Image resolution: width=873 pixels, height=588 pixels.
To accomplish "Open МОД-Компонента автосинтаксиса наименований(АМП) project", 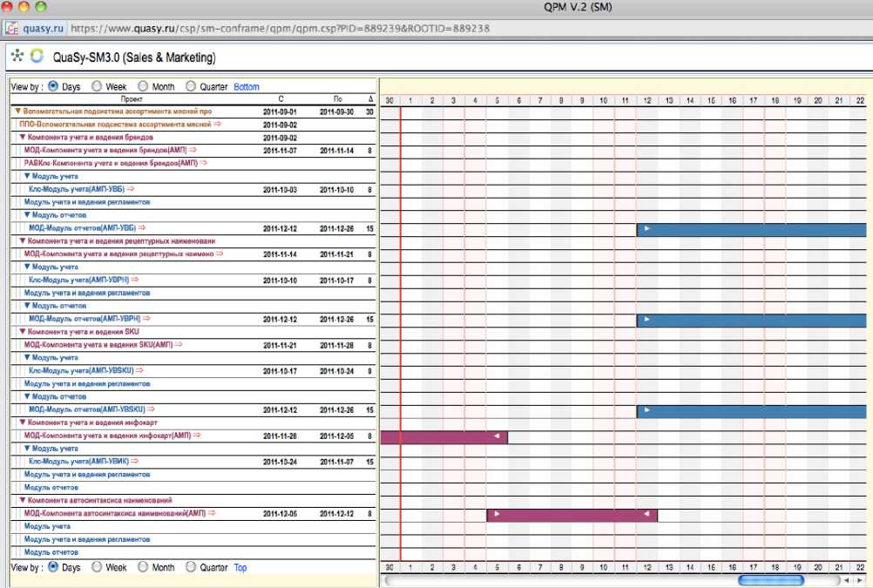I will point(115,513).
